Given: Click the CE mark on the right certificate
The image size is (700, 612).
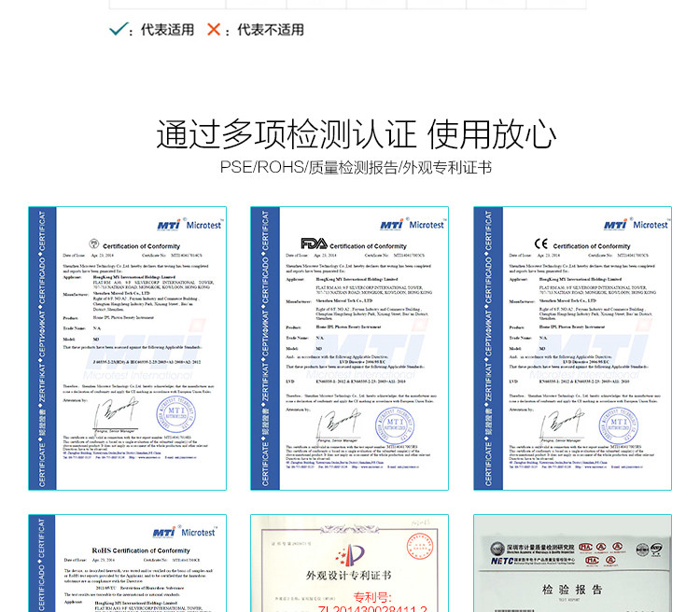Looking at the screenshot, I should [541, 243].
